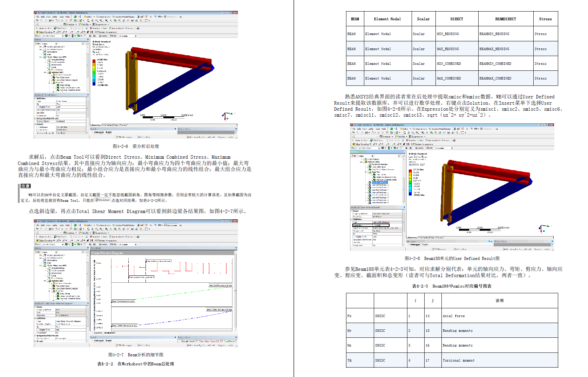Click Show Errors in the Fig 4-2-6 toolbar
The width and height of the screenshot is (588, 377).
(103, 16)
